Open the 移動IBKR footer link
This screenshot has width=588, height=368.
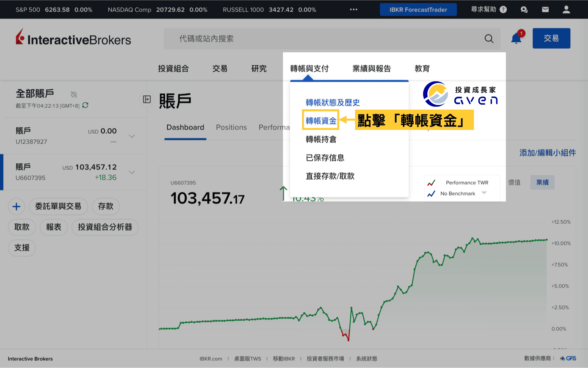point(284,359)
